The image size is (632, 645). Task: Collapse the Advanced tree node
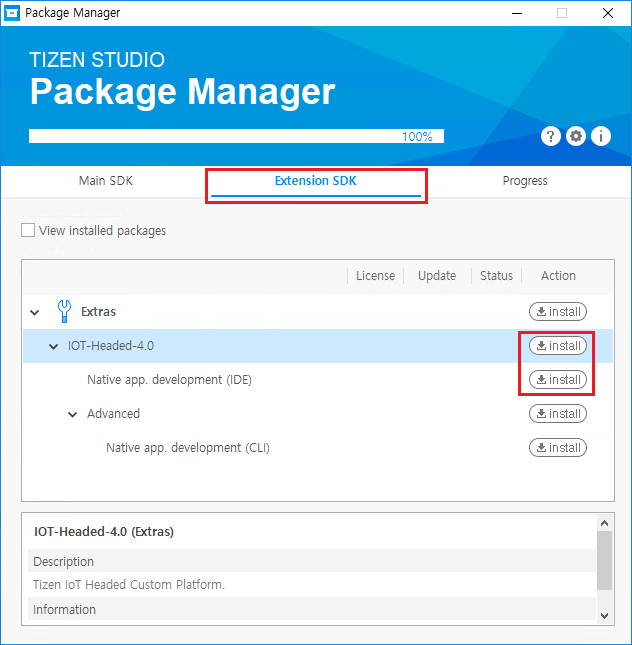coord(73,414)
